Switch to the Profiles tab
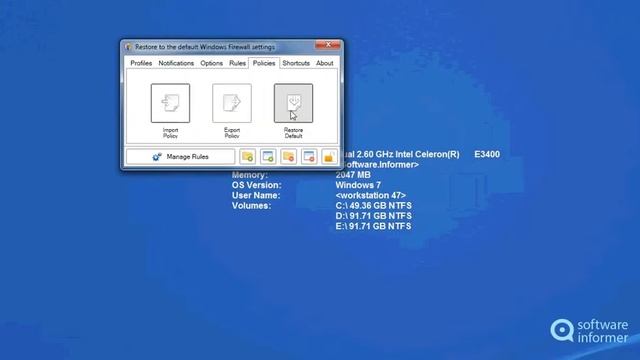 tap(141, 63)
